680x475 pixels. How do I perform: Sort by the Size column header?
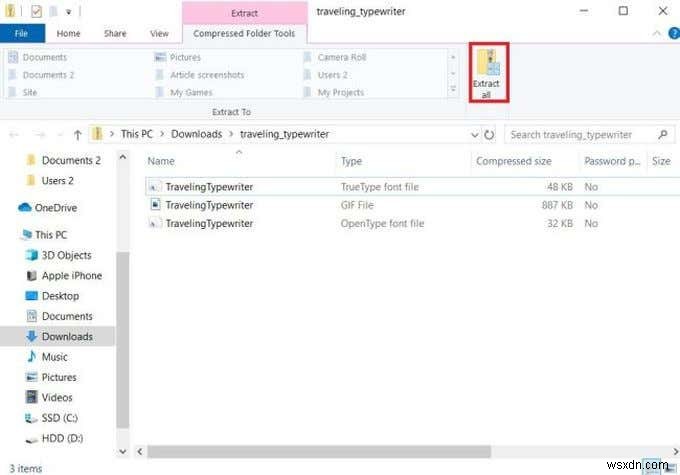[661, 161]
